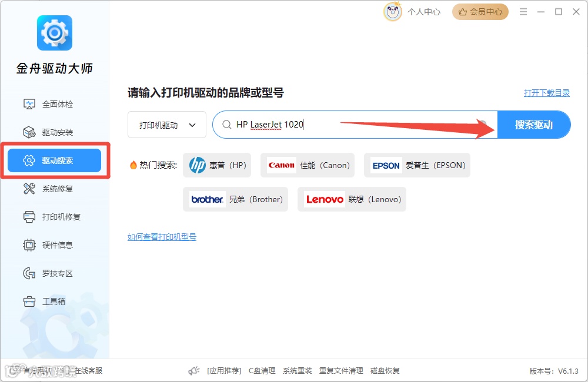Select hot search 佳能 (Canon)
This screenshot has height=382, width=588.
(308, 165)
